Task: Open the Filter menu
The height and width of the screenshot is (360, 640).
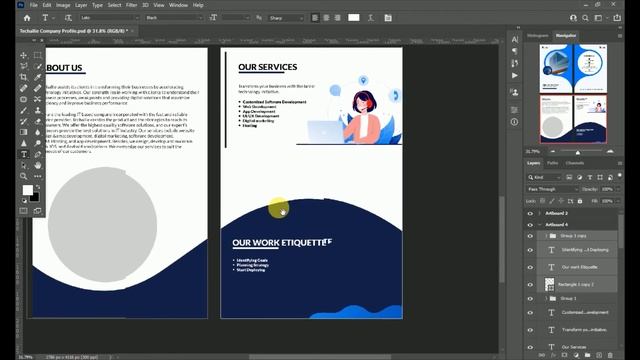Action: 131,5
